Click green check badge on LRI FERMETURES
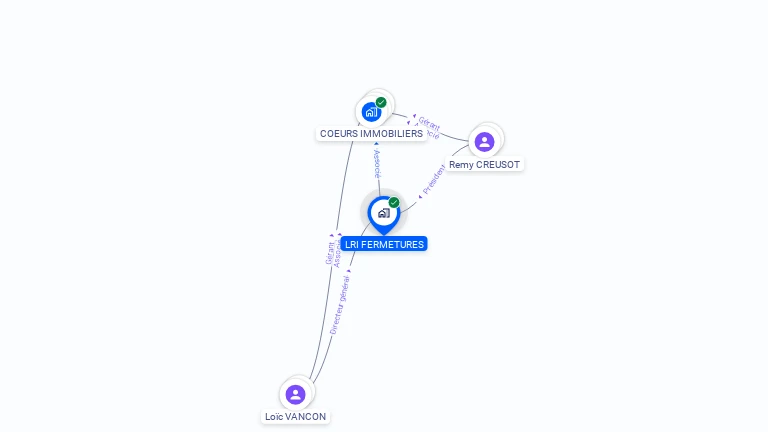This screenshot has width=768, height=432. 394,202
